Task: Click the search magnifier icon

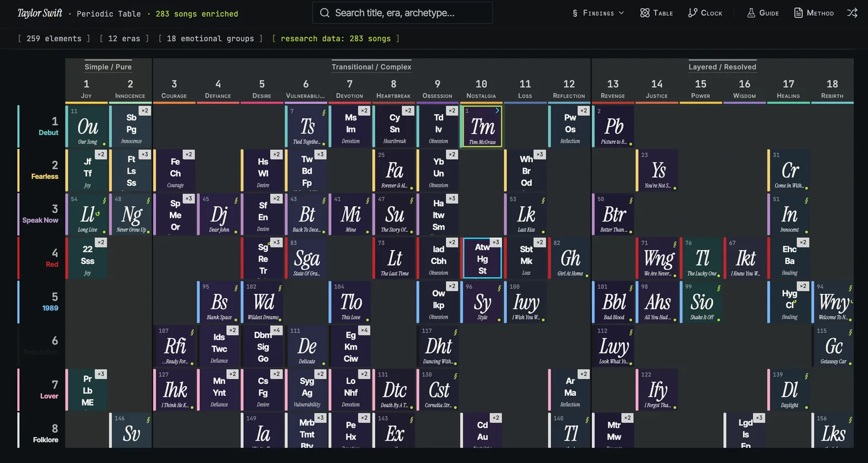Action: point(324,13)
